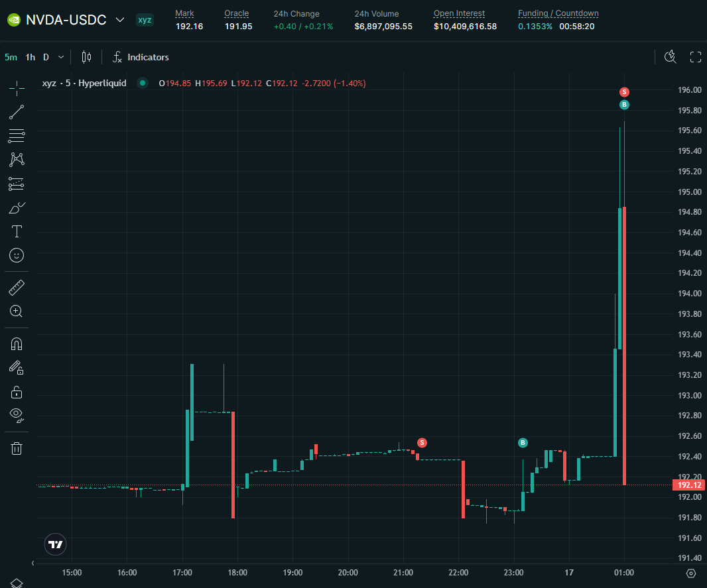Viewport: 707px width, 588px height.
Task: Toggle lock all drawings
Action: coord(17,392)
